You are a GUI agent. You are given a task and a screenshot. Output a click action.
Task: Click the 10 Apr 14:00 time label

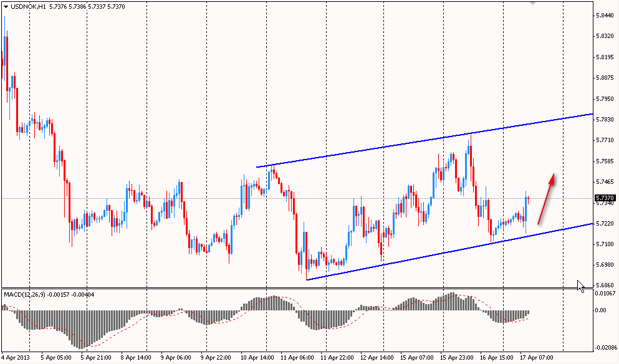(x=257, y=358)
